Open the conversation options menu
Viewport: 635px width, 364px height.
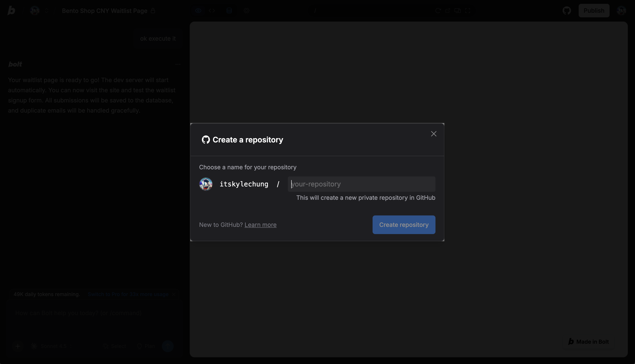click(178, 64)
